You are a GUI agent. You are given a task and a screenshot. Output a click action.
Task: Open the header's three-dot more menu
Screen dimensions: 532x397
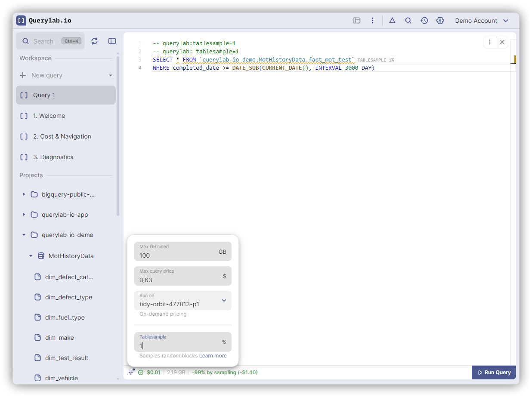click(x=372, y=21)
